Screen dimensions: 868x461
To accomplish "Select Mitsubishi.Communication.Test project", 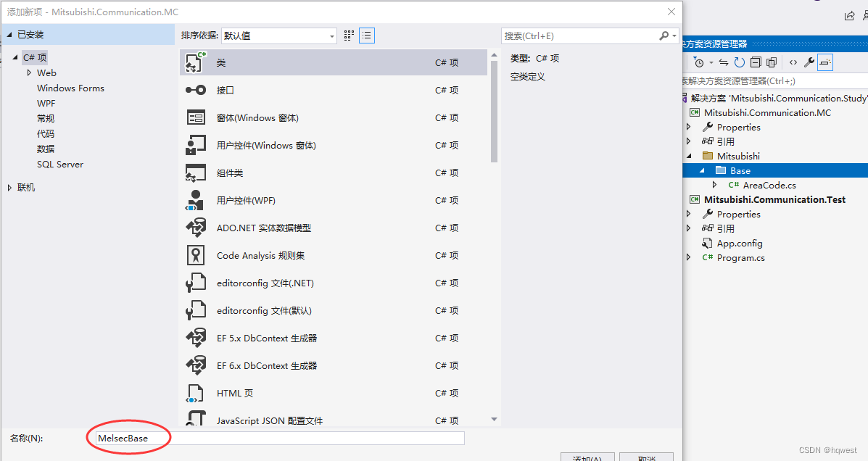I will coord(774,200).
